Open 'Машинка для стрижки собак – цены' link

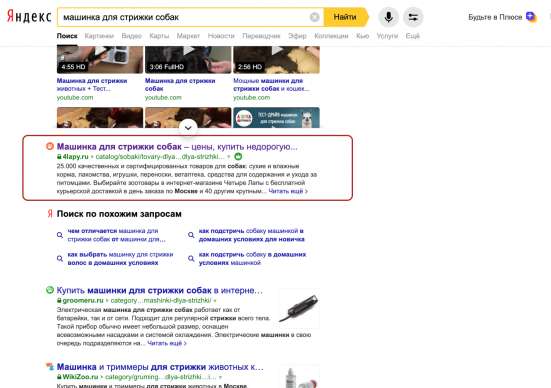177,147
